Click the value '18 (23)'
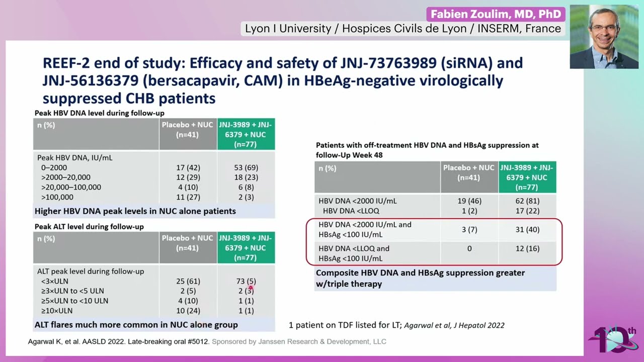644x362 pixels. (x=246, y=177)
